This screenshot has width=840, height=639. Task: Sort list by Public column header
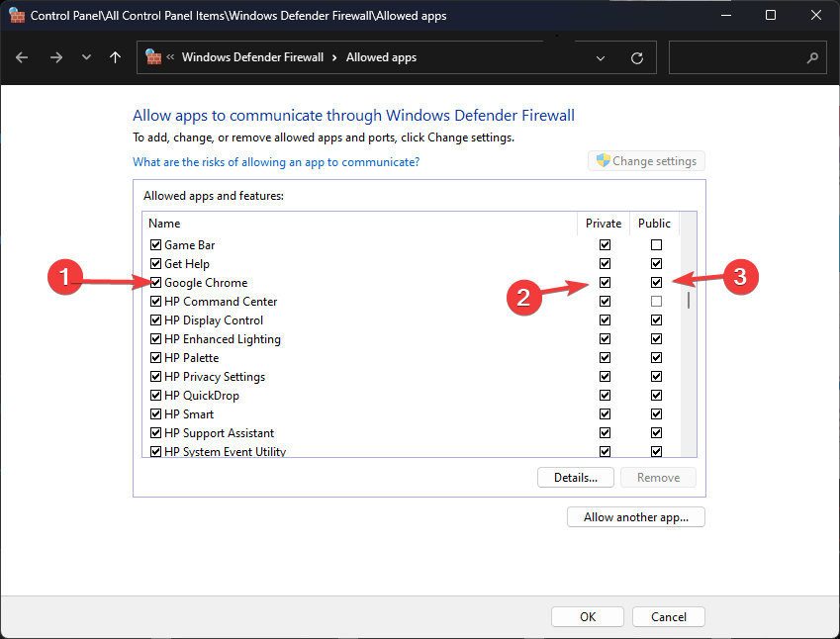click(654, 224)
